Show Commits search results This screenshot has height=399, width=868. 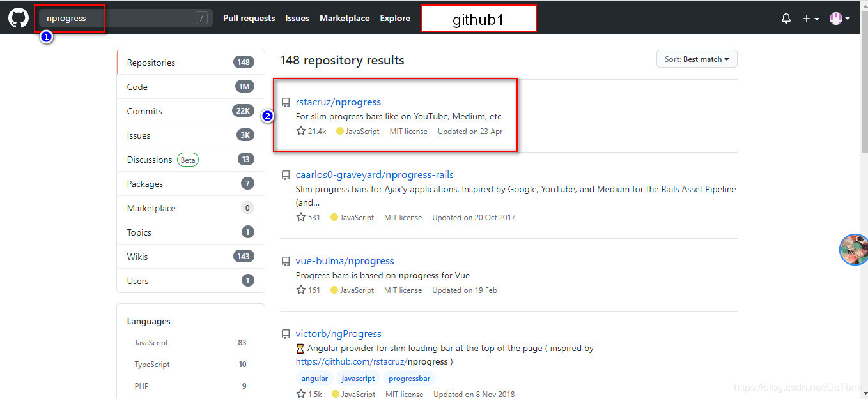[190, 111]
